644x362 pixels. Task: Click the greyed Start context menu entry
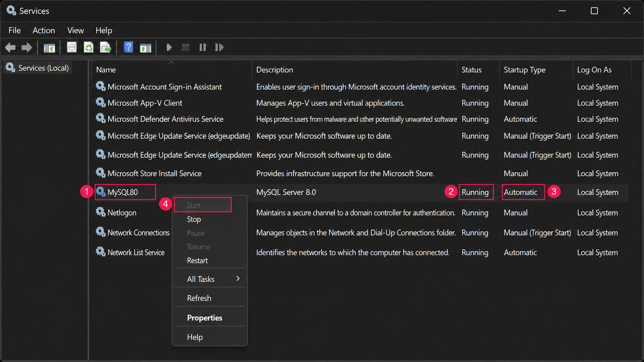click(203, 205)
